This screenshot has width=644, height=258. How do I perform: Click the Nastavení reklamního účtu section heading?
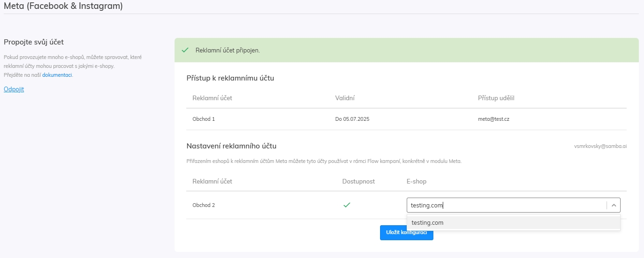(x=234, y=146)
